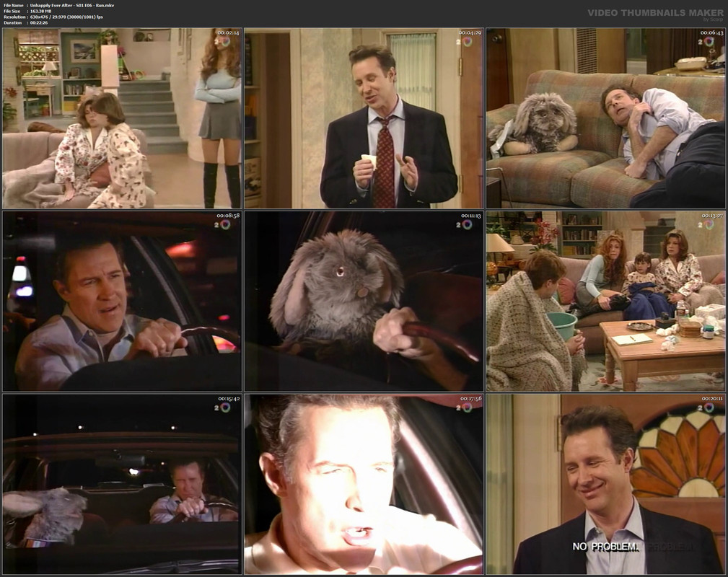728x577 pixels.
Task: Select the thumbnail timestamped 00:17:56
Action: tap(364, 484)
